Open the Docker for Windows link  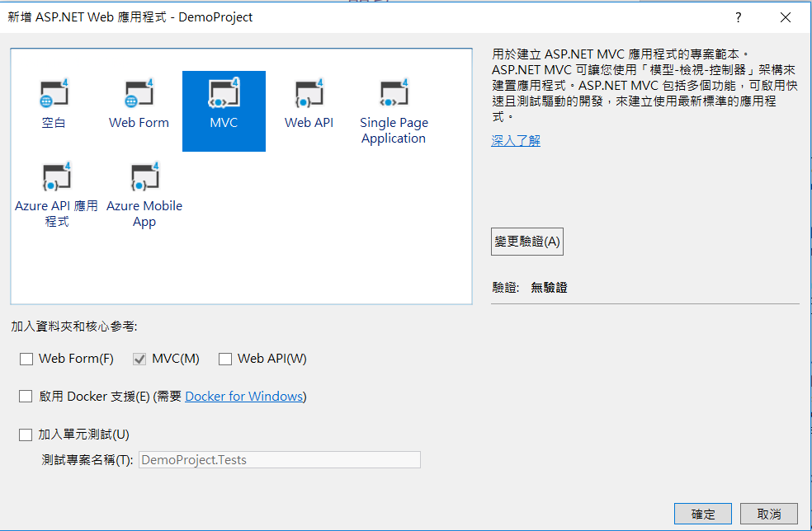243,397
